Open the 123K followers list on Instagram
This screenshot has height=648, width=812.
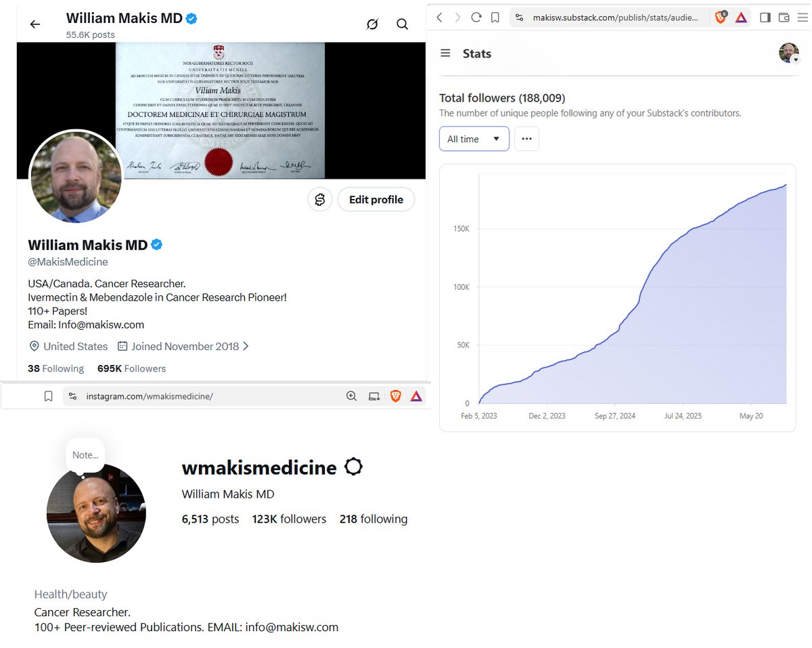coord(289,519)
